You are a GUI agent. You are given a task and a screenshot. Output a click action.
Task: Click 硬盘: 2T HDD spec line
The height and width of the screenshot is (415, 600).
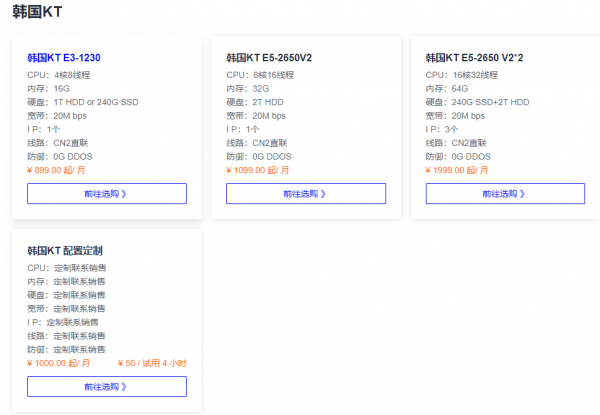[255, 102]
